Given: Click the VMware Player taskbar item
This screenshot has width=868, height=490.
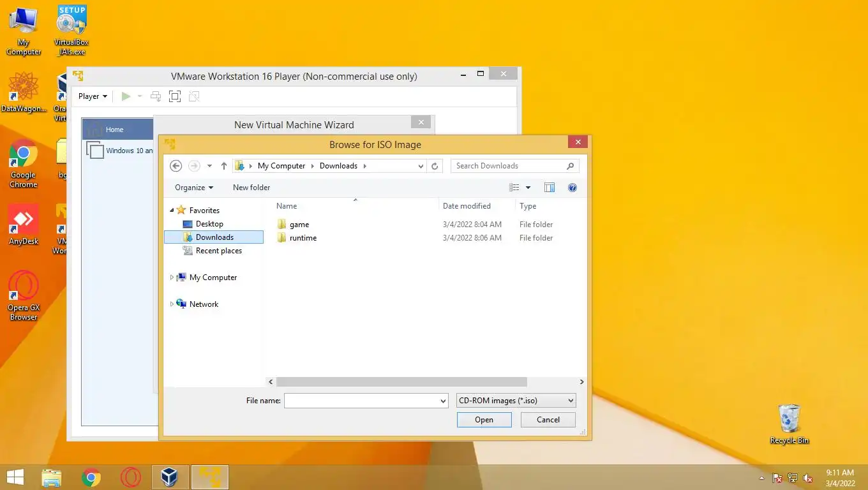Looking at the screenshot, I should click(210, 477).
